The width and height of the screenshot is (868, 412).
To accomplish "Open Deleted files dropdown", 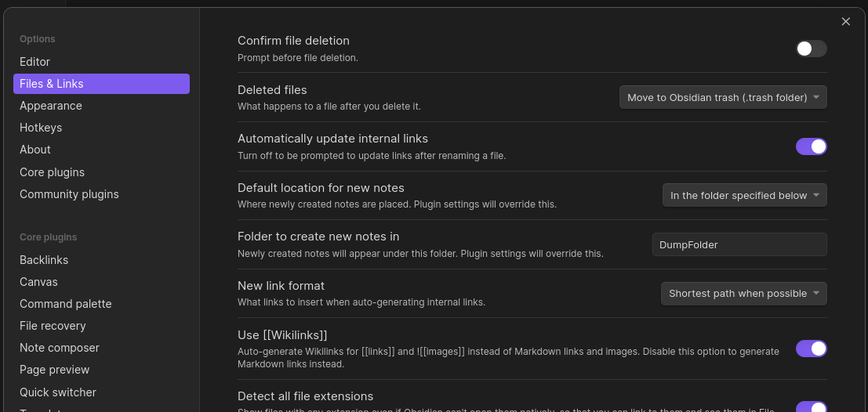I will [x=723, y=97].
